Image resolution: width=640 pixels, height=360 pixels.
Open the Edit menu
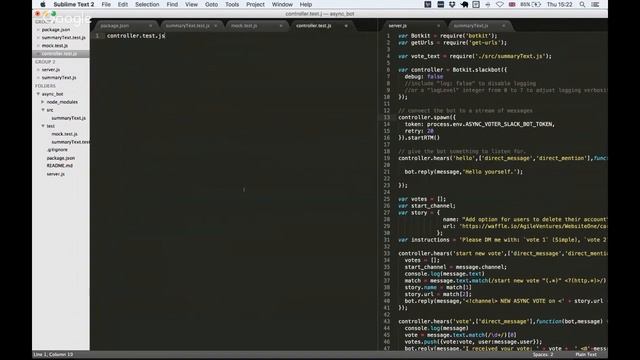123,4
